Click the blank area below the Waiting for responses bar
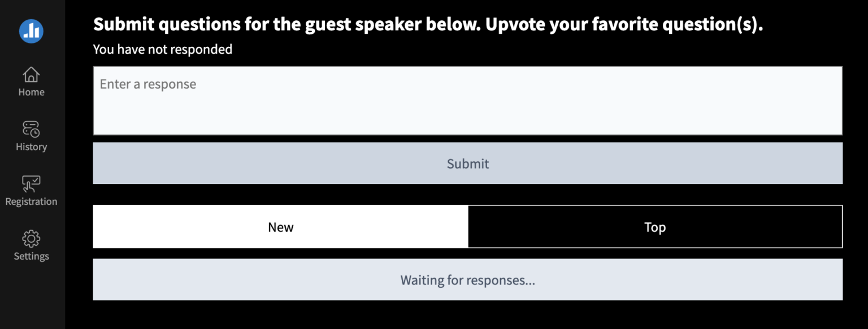This screenshot has height=329, width=868. coord(467,315)
